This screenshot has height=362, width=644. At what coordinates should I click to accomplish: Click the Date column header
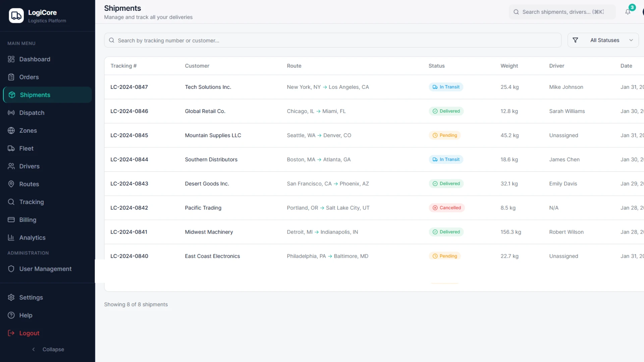coord(626,66)
